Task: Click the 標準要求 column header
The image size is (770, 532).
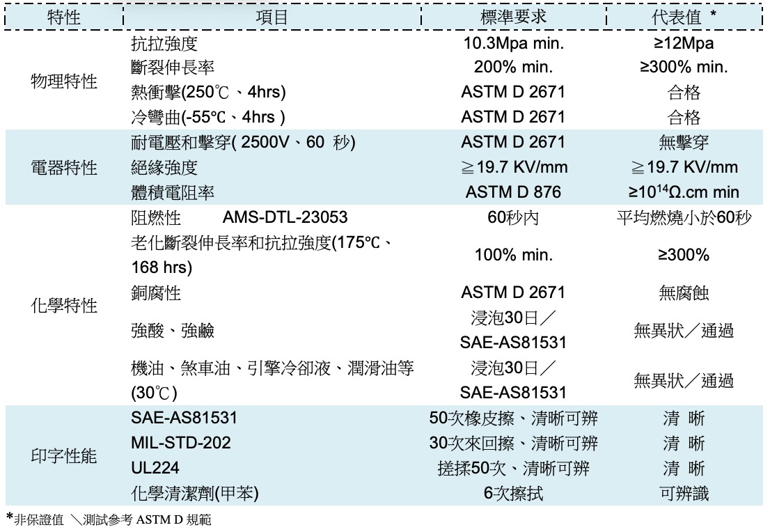Action: [x=514, y=18]
